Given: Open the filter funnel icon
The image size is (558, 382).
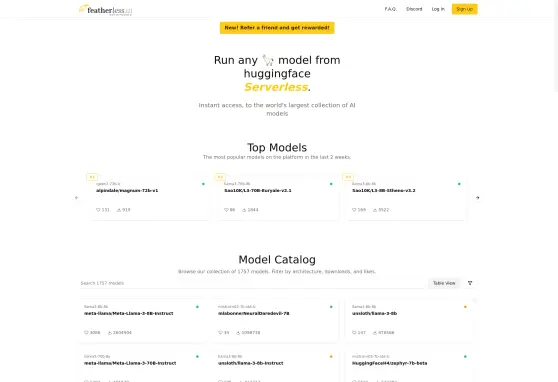Looking at the screenshot, I should point(470,283).
